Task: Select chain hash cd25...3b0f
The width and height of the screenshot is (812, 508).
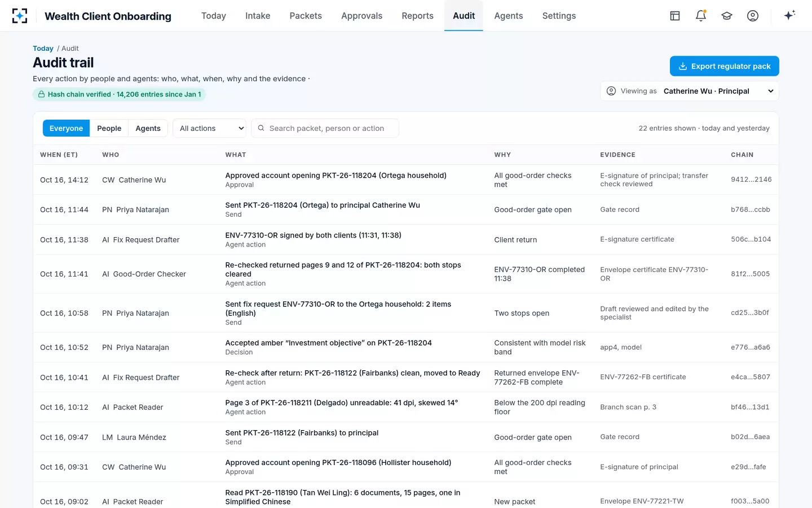Action: [750, 313]
